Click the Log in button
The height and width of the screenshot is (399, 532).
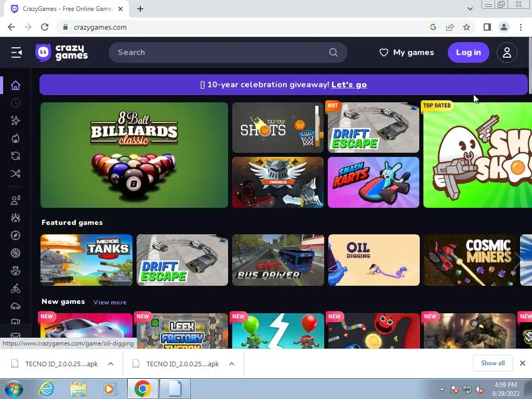point(468,52)
